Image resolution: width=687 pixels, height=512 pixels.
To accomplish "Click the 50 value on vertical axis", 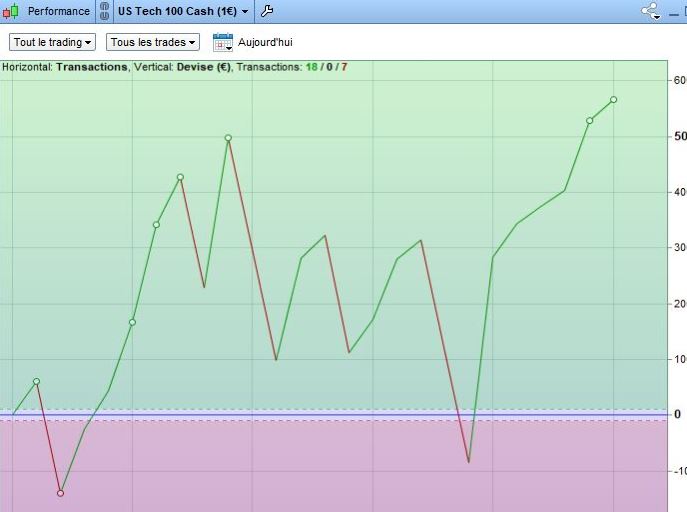I will point(680,136).
